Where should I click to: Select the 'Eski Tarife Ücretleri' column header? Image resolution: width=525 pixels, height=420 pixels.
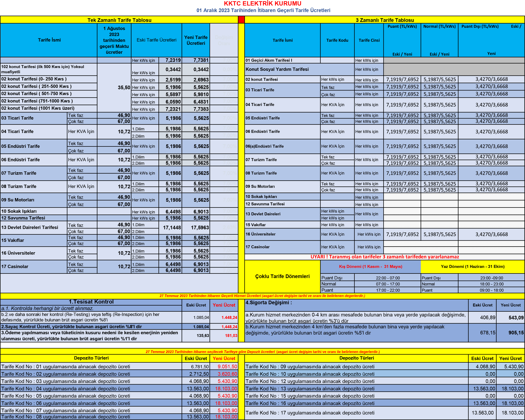click(x=157, y=40)
